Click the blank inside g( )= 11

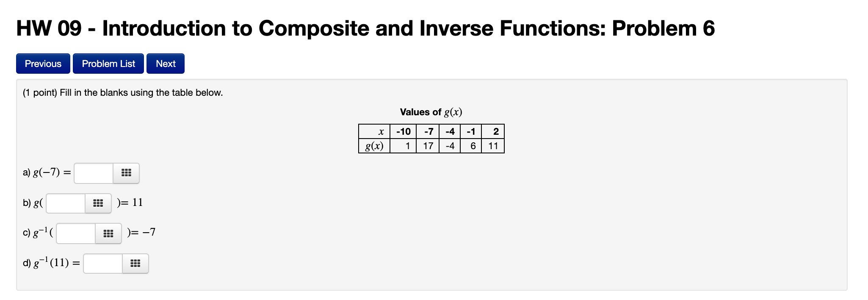65,203
